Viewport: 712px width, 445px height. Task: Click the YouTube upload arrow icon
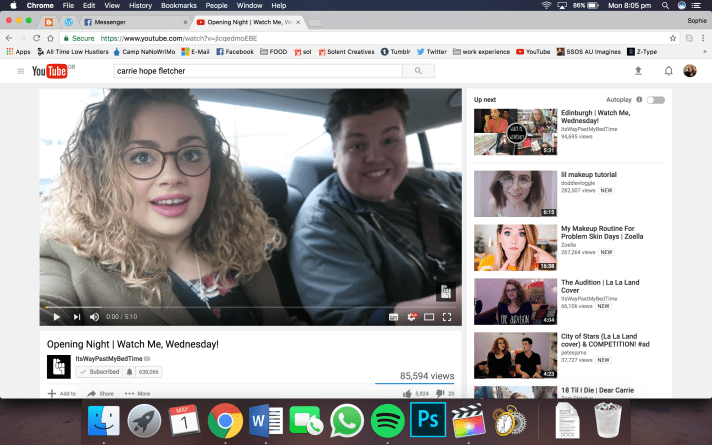click(638, 71)
